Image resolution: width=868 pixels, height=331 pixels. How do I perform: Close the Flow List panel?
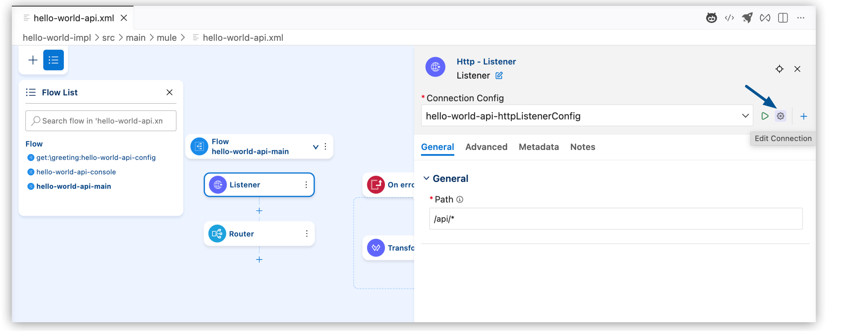pos(169,92)
